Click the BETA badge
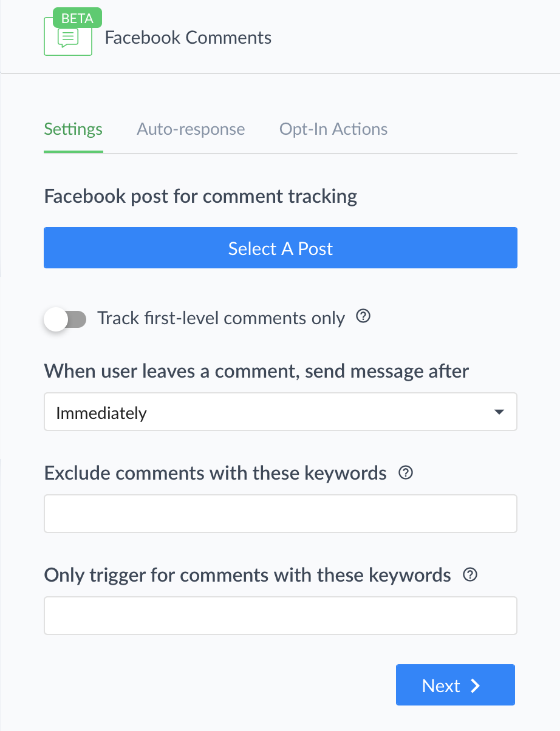Image resolution: width=560 pixels, height=731 pixels. 78,18
